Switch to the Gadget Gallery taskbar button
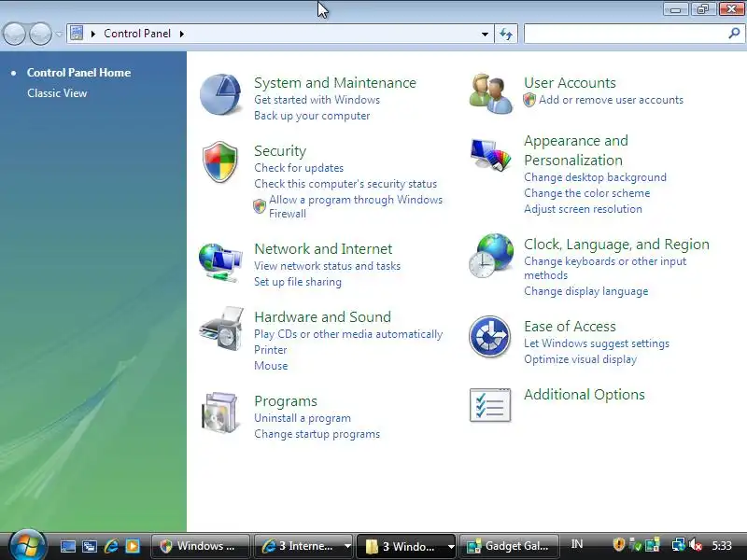 tap(508, 546)
